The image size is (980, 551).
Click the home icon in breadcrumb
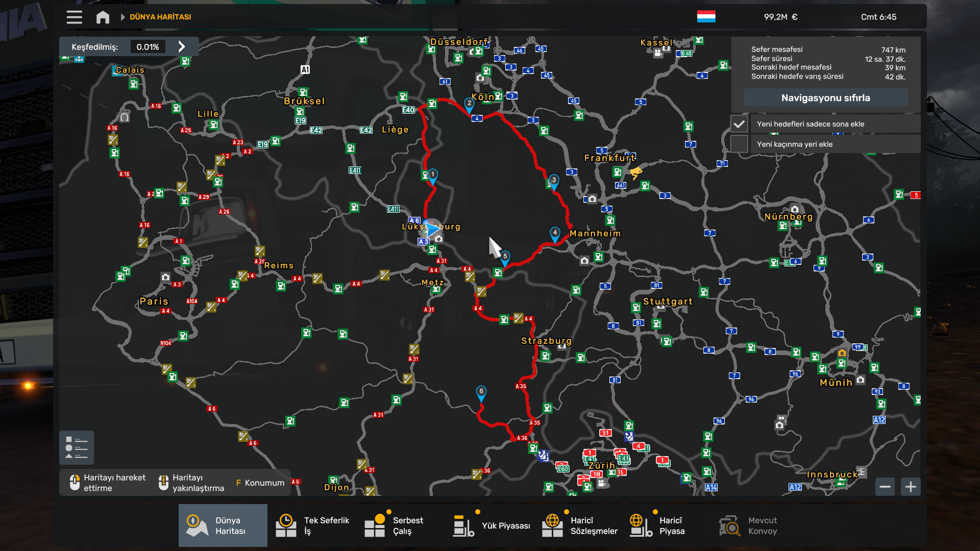point(103,17)
